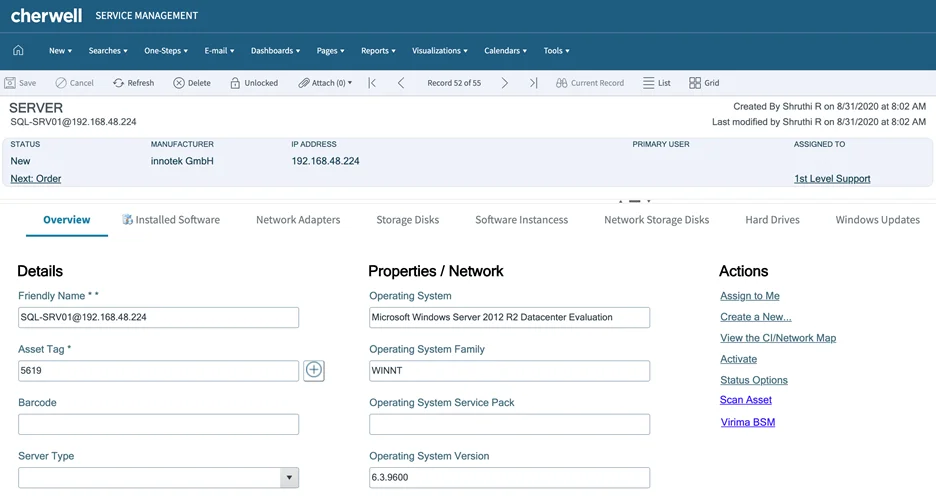
Task: Click plus icon beside Asset Tag
Action: coord(313,370)
